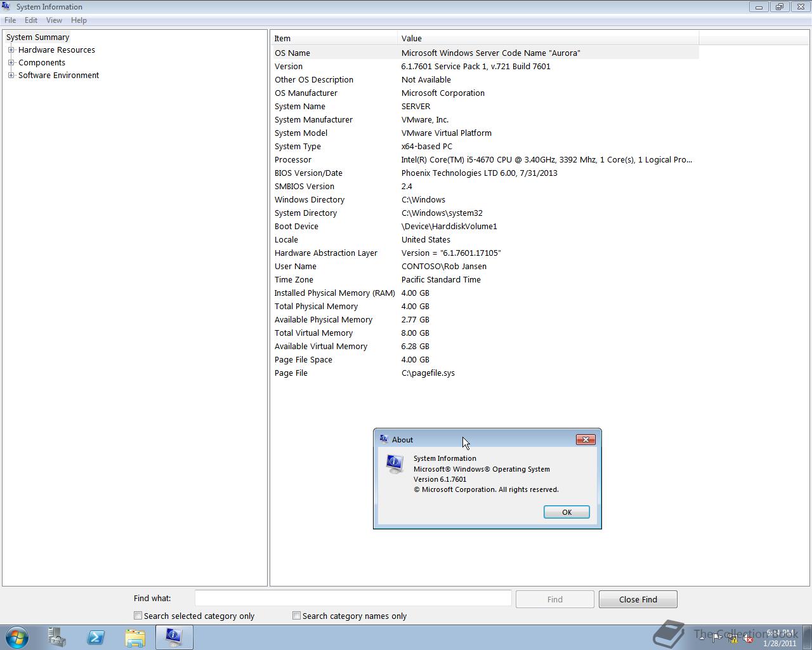Select the Processor row
The width and height of the screenshot is (812, 650).
pyautogui.click(x=485, y=159)
